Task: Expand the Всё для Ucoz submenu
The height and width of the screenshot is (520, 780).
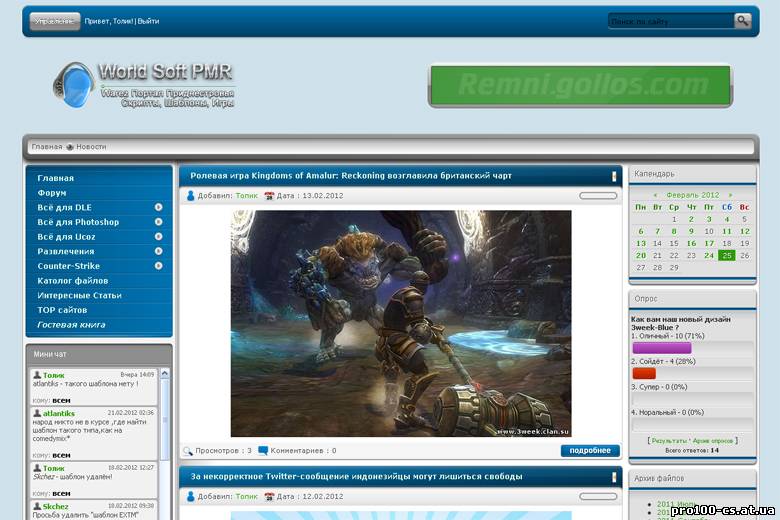Action: click(x=158, y=236)
